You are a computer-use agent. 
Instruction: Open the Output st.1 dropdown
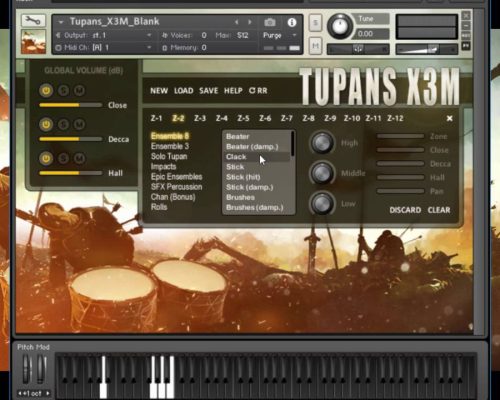(x=104, y=35)
